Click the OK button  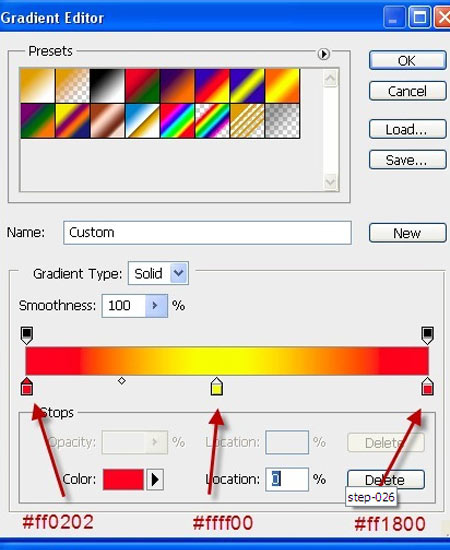[408, 61]
